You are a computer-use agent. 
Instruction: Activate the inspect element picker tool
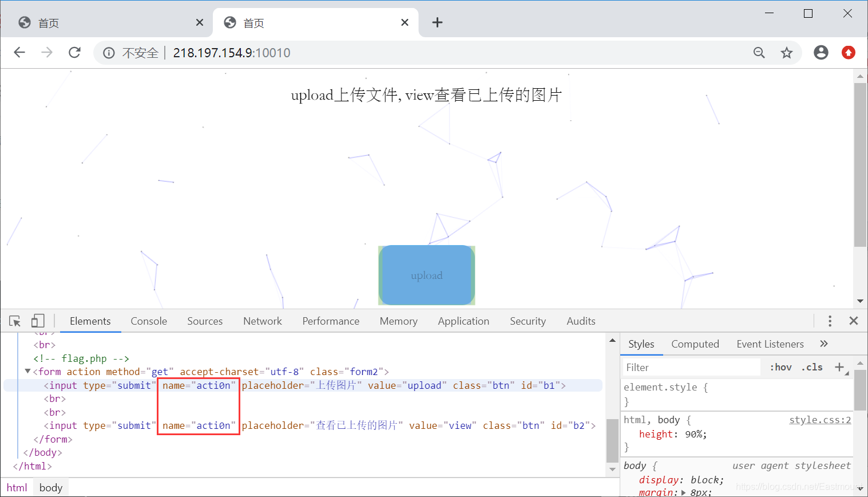pyautogui.click(x=15, y=321)
